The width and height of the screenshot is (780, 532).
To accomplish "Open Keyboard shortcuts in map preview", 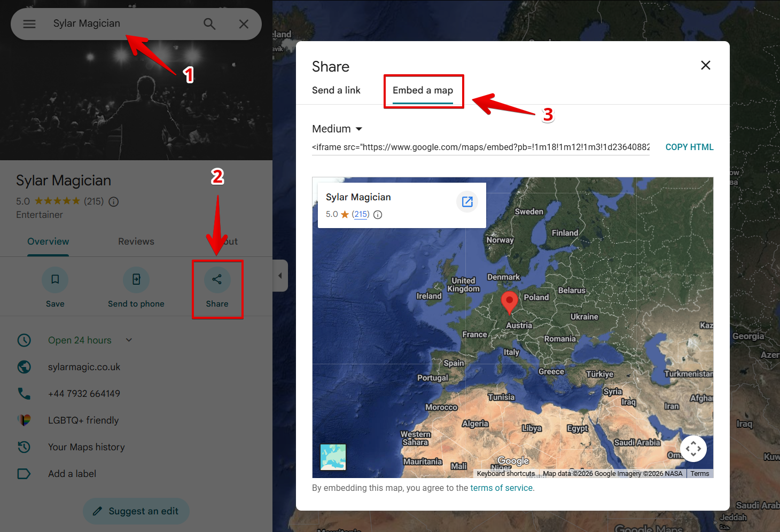I will [505, 474].
